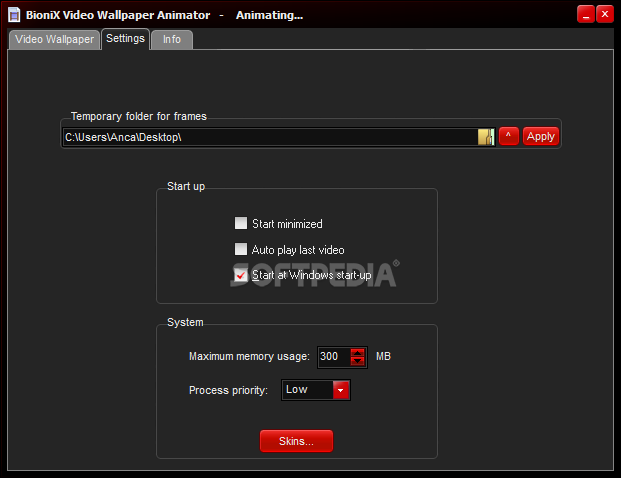Click the BioniX application icon in title bar
This screenshot has height=478, width=621.
coord(14,15)
